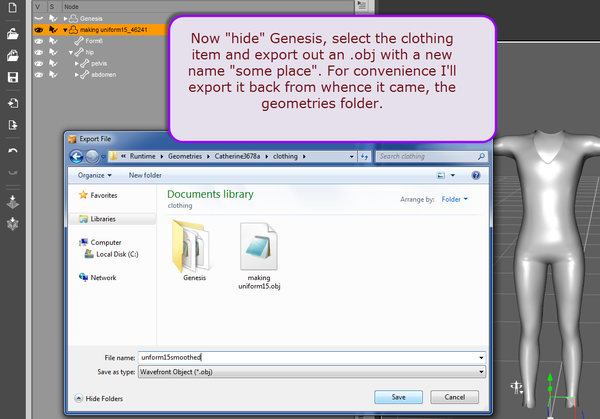Click the Cancel button
Viewport: 600px width, 419px height.
tap(455, 397)
